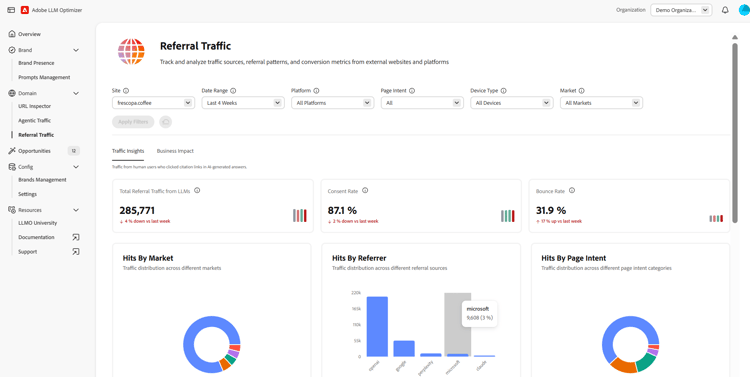Open the Organization dropdown
This screenshot has width=750, height=377.
coord(681,10)
